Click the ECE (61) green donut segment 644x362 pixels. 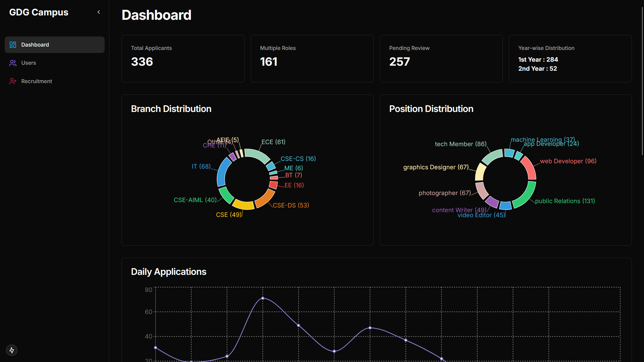coord(258,155)
